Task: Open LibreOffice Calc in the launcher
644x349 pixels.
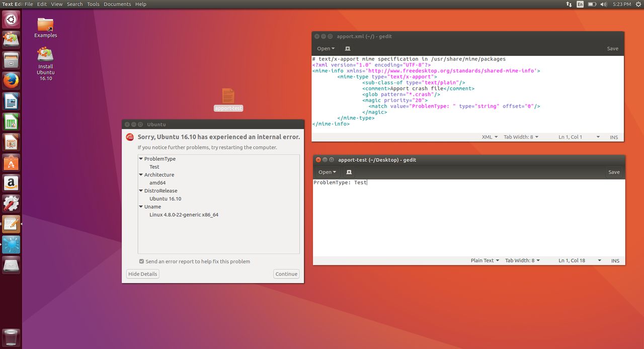Action: (11, 122)
